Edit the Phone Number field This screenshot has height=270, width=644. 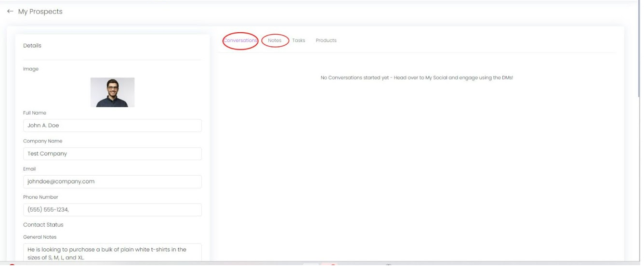(112, 210)
